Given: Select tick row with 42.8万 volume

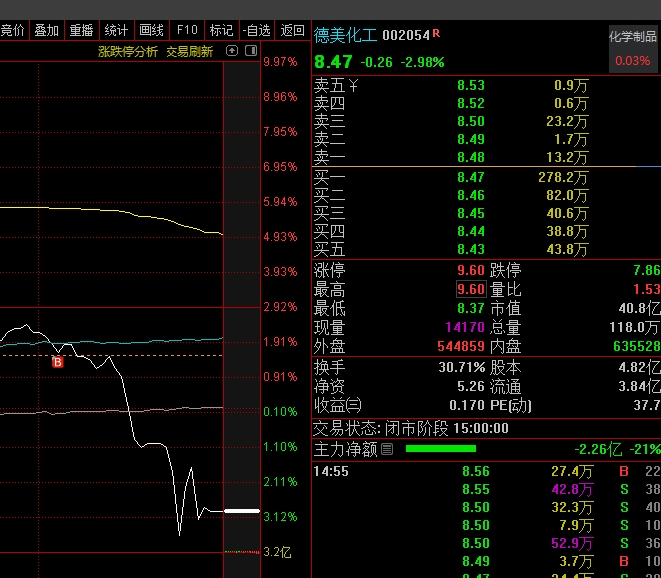Looking at the screenshot, I should click(487, 489).
